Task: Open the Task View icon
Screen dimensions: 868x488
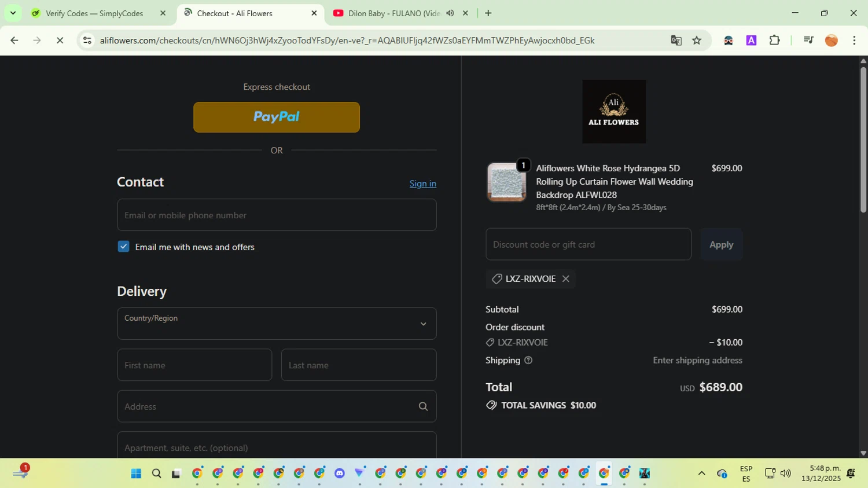Action: pyautogui.click(x=176, y=474)
